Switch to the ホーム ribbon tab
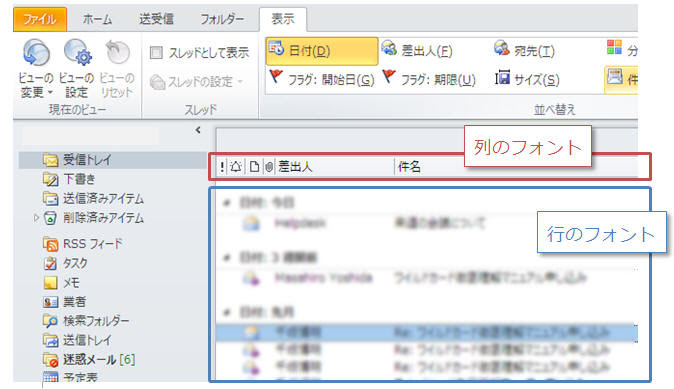Viewport: 674px width, 389px height. coord(97,19)
